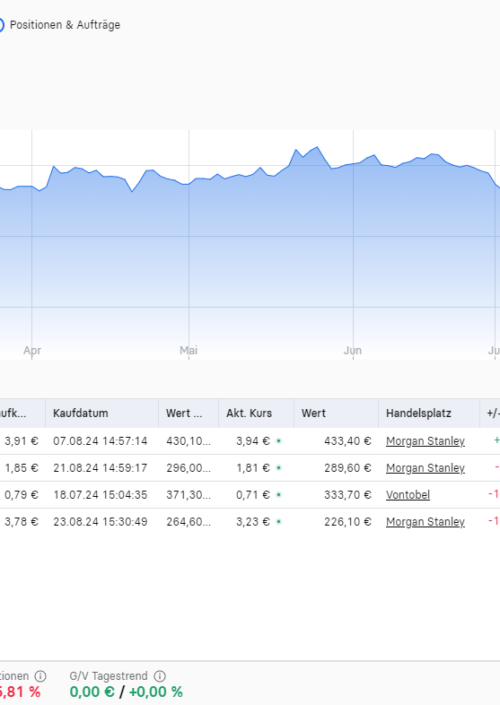The image size is (500, 705).
Task: Click the Jun marker on chart axis
Action: coord(353,350)
